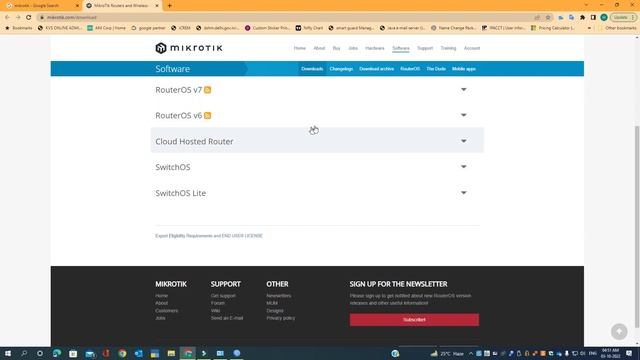Expand the SwitchOS section arrow

(464, 167)
